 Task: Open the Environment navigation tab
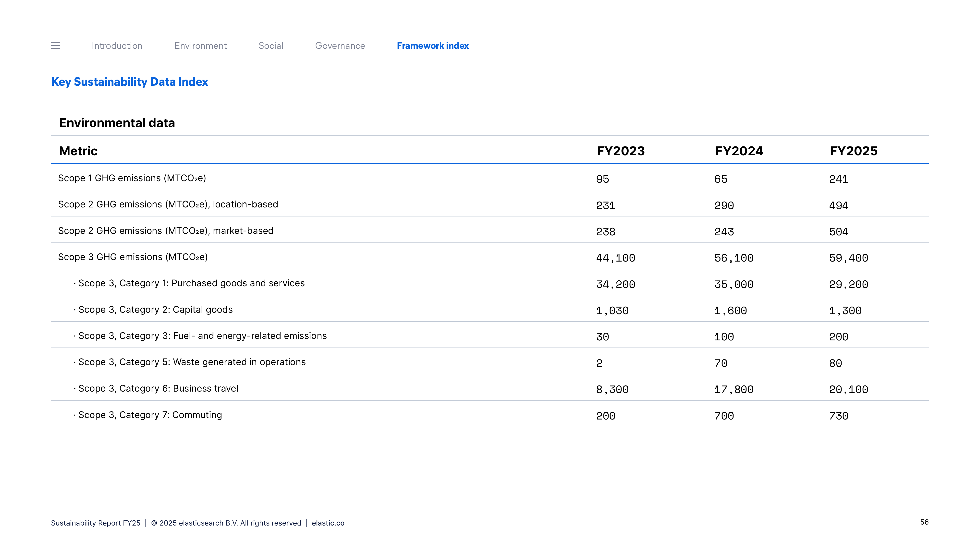coord(200,46)
